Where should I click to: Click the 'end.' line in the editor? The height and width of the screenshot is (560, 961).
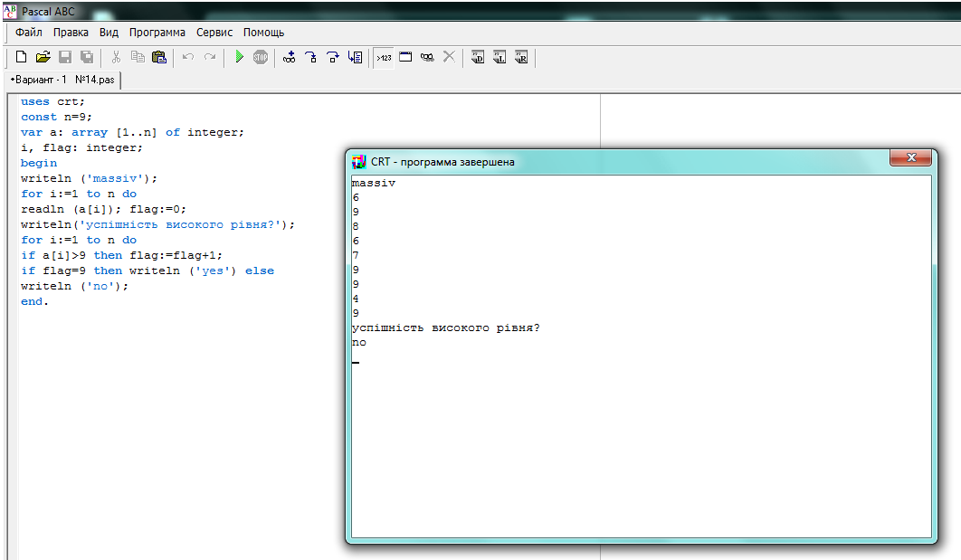coord(34,301)
